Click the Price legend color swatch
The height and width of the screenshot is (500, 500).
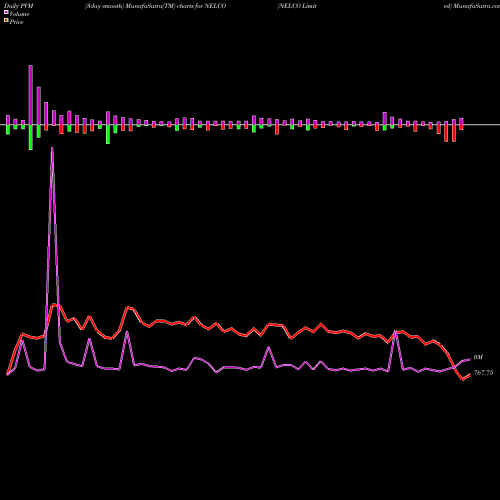click(x=6, y=21)
